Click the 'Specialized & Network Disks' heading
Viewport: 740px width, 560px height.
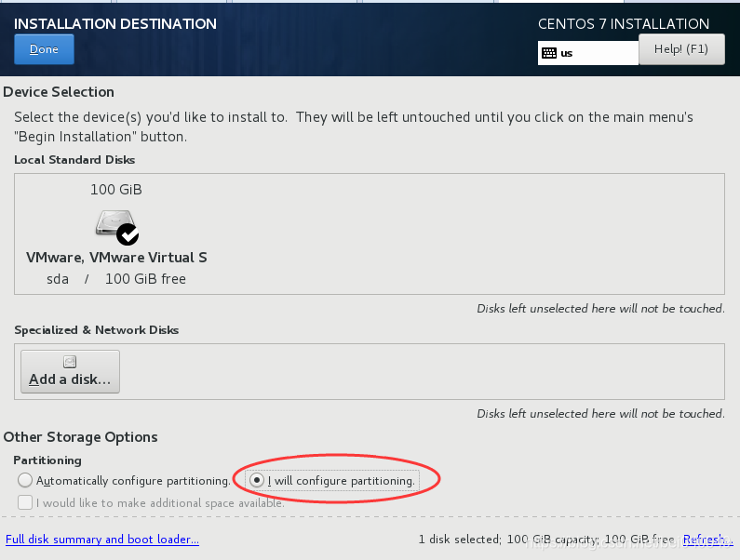pyautogui.click(x=96, y=330)
